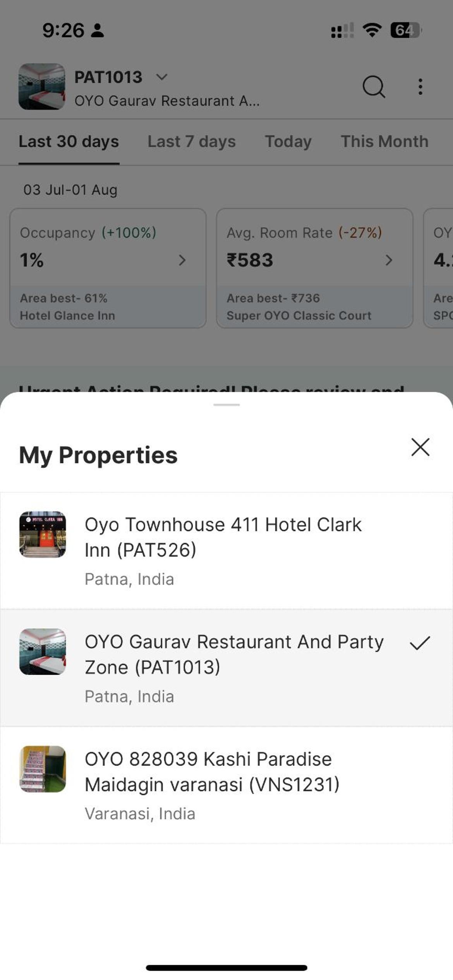Open Occupancy details arrow
The width and height of the screenshot is (453, 980).
182,260
